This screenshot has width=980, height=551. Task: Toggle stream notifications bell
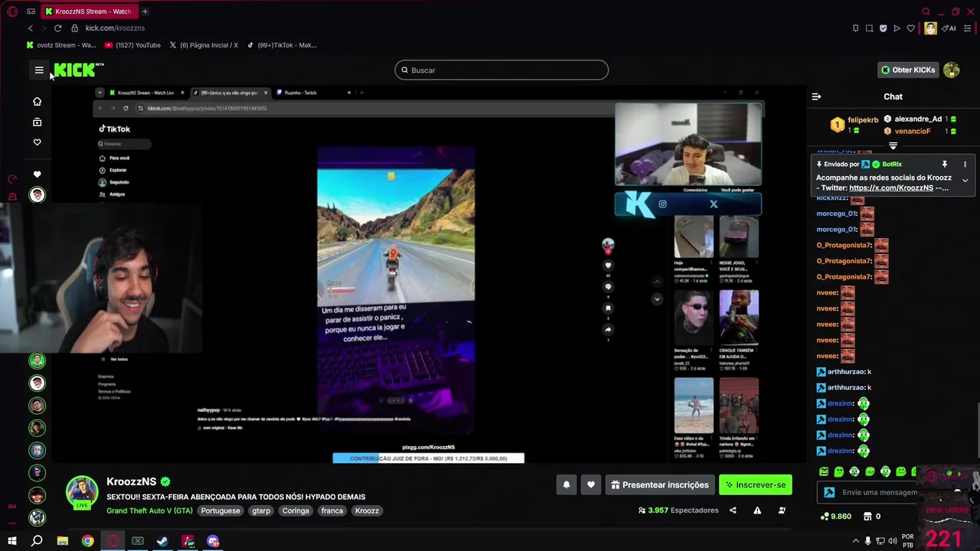point(567,484)
